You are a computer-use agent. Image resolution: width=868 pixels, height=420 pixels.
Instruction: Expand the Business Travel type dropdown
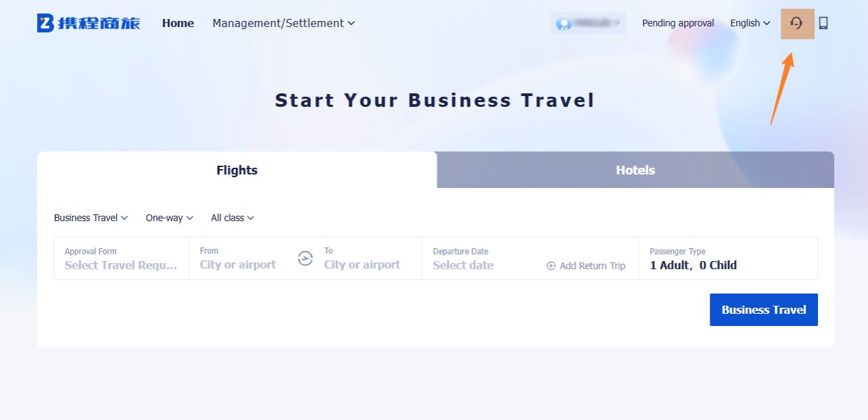(x=91, y=218)
